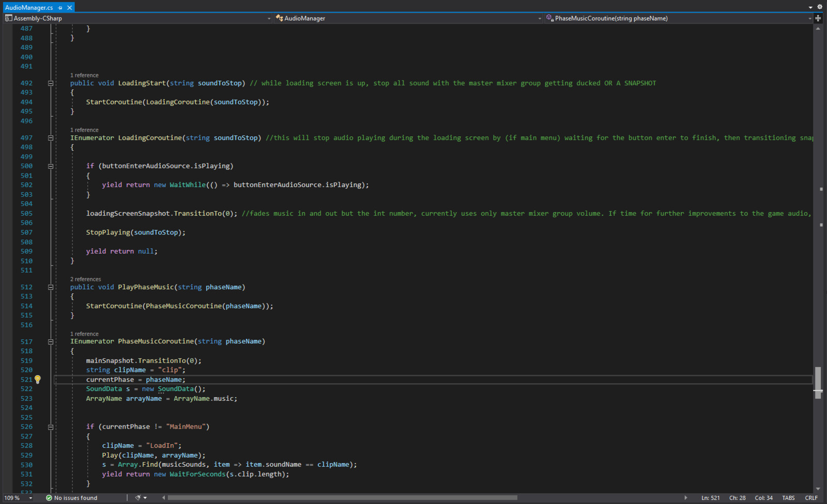Show '1 reference' above LoadingCoroutine
This screenshot has width=827, height=504.
pos(84,130)
